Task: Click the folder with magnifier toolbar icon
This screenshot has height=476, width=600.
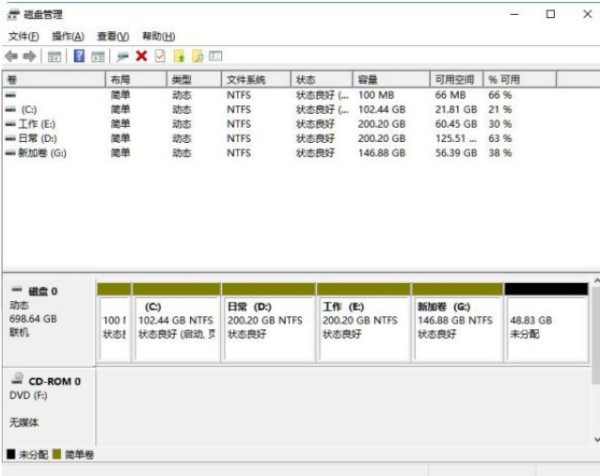Action: [197, 56]
